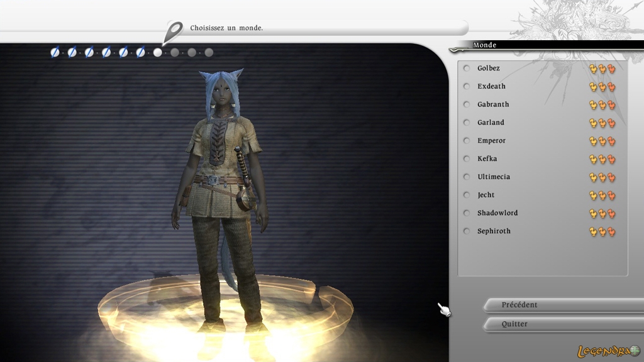Click the Emperor world entry
This screenshot has height=362, width=644.
tap(491, 141)
